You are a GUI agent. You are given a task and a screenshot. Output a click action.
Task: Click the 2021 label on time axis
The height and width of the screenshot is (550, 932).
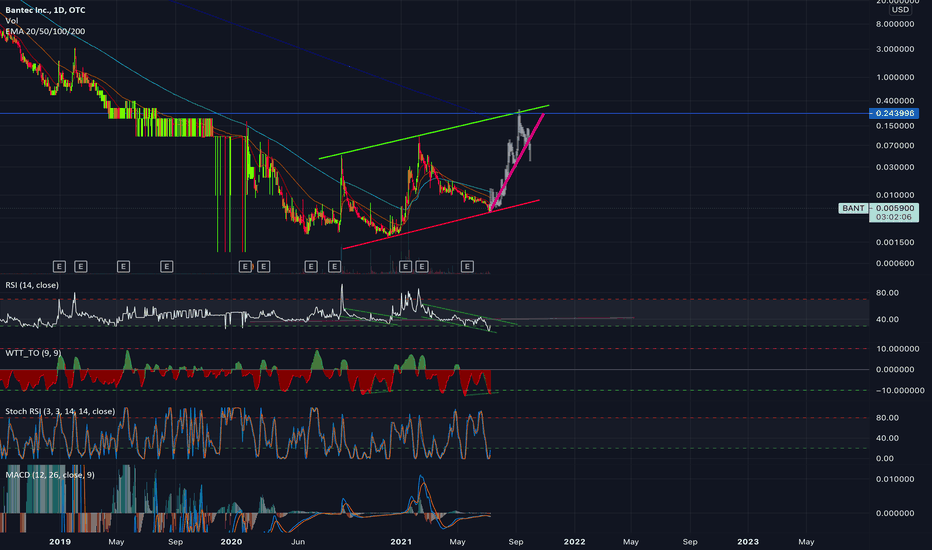coord(401,542)
